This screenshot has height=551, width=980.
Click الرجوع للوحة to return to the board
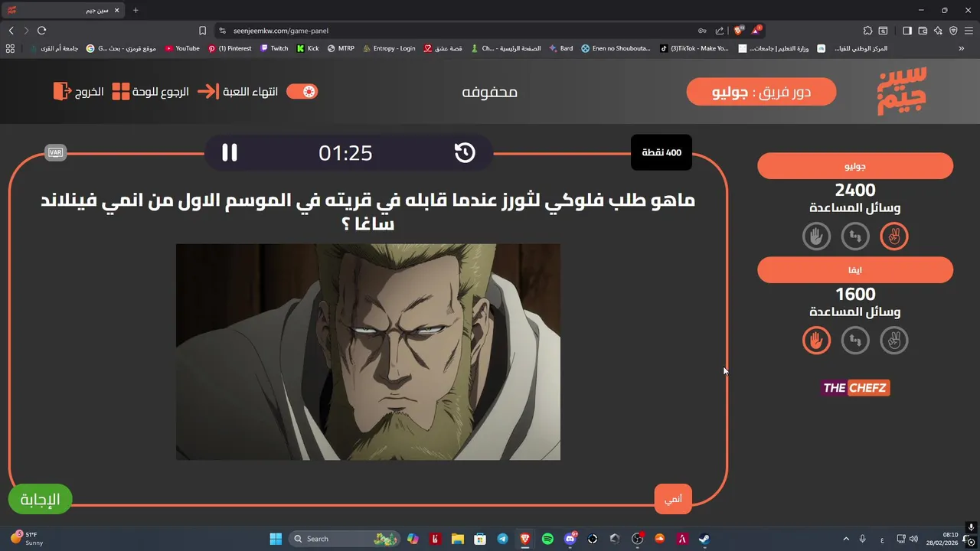tap(150, 92)
